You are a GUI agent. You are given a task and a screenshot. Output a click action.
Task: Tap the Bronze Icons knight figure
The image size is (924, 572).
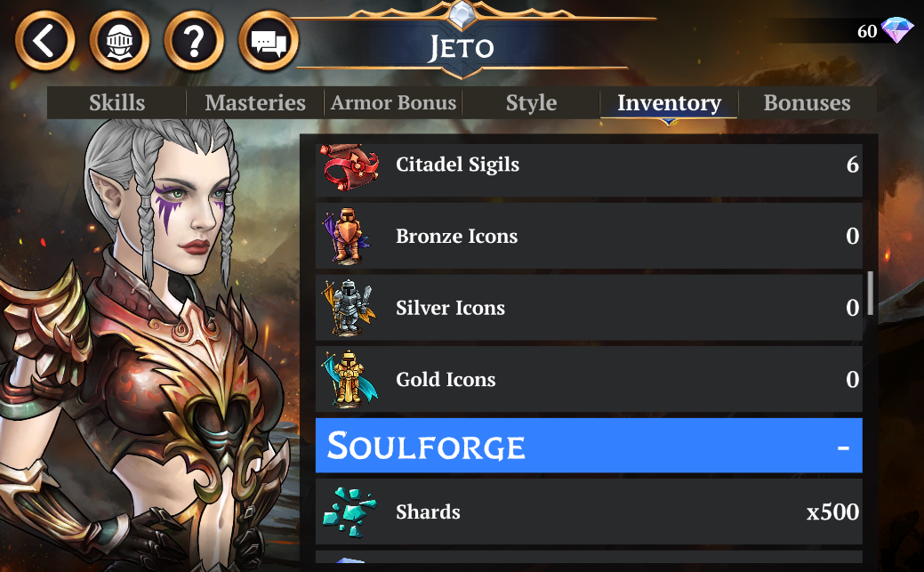(x=348, y=236)
